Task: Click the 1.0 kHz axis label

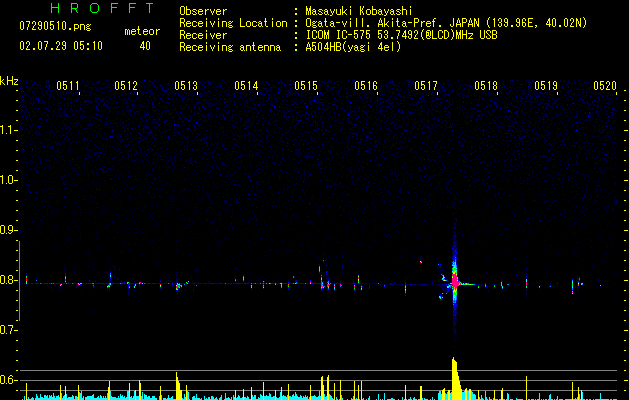Action: pyautogui.click(x=8, y=180)
